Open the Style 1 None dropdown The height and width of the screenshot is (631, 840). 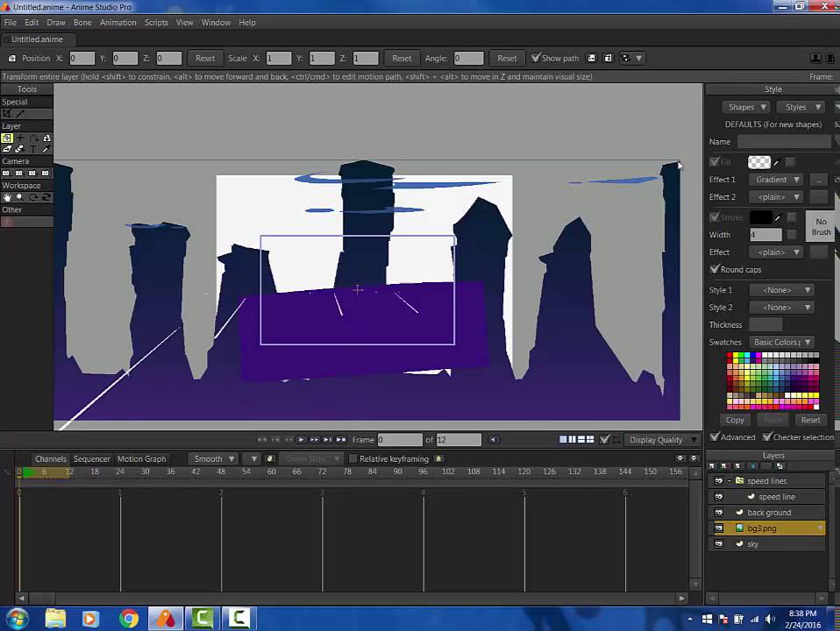pos(781,290)
